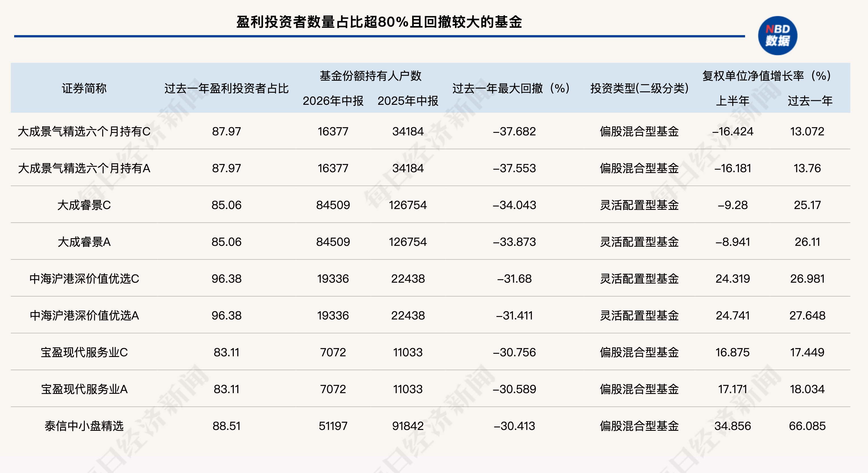
Task: Click 2025 holder count 34184 in 大成景气精选六个月持有A row
Action: point(408,168)
